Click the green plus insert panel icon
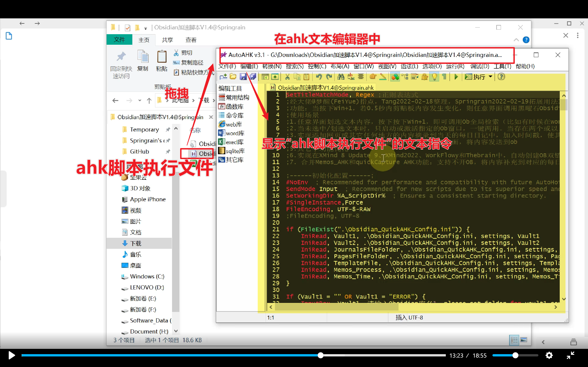This screenshot has height=367, width=588. click(275, 77)
